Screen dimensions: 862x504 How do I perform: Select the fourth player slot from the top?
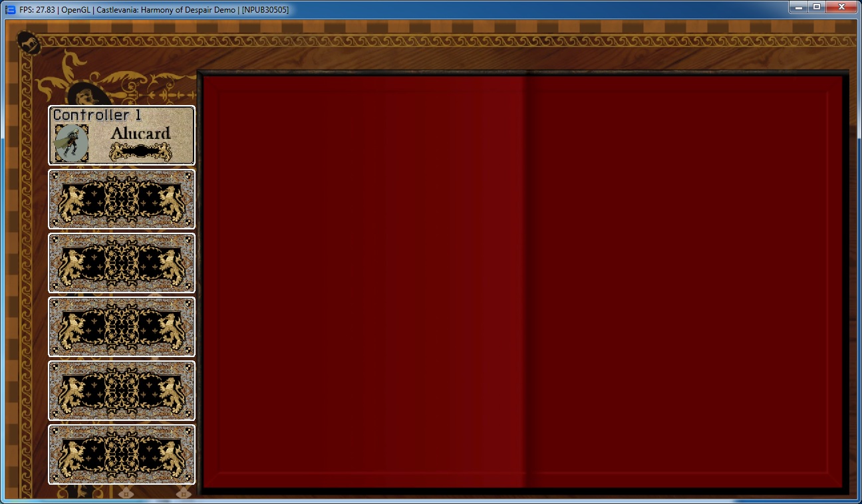122,327
